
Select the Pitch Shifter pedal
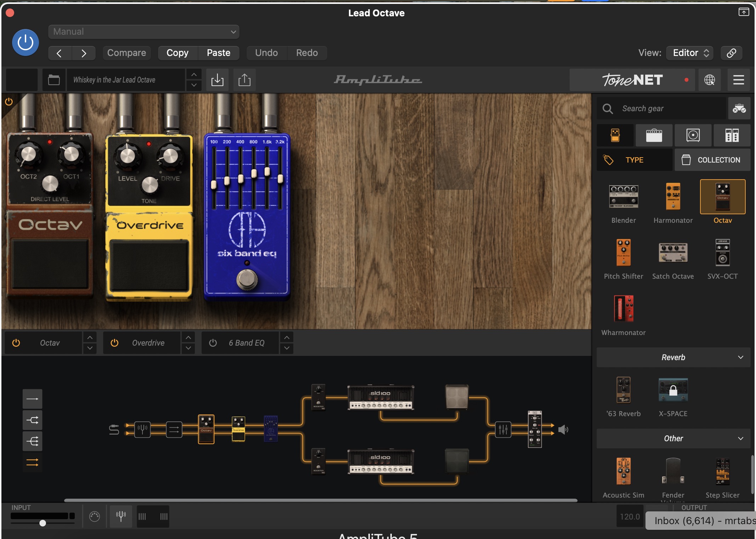(x=624, y=259)
